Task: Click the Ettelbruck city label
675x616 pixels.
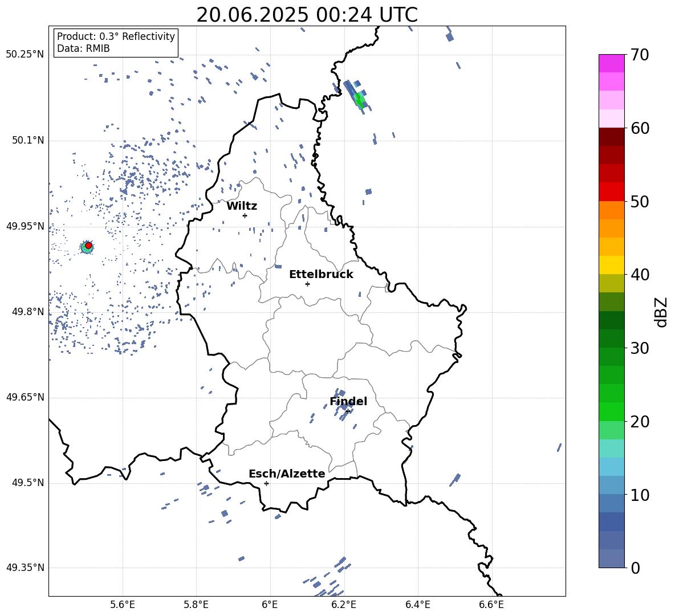Action: pos(321,275)
